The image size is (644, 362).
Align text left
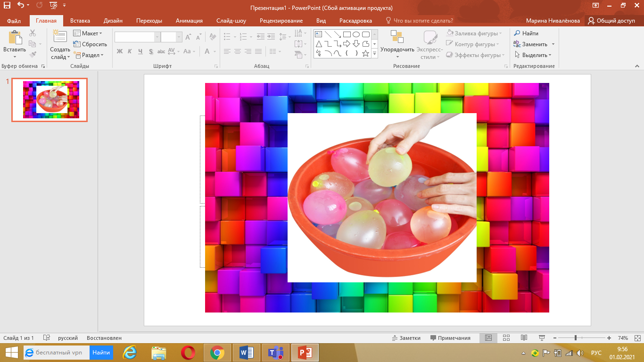(227, 51)
